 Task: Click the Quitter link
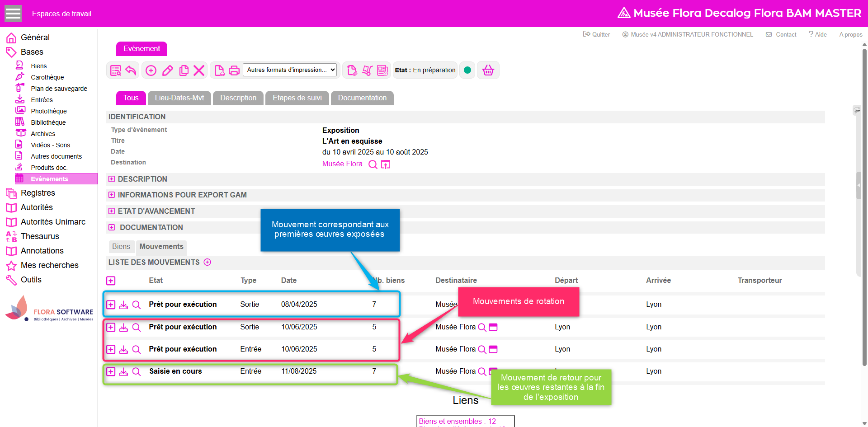[596, 34]
